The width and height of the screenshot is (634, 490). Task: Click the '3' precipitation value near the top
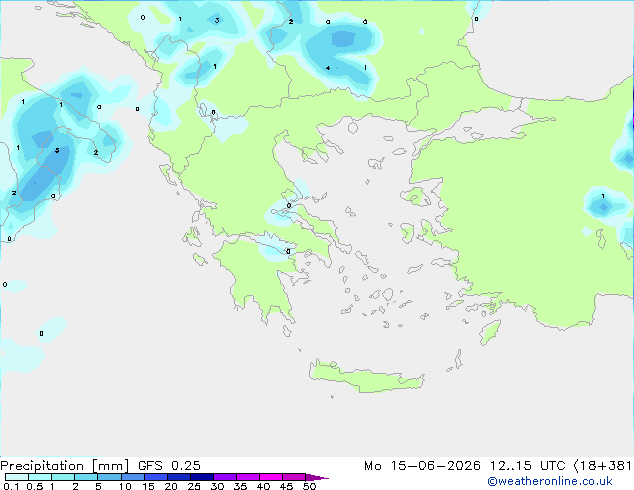217,20
